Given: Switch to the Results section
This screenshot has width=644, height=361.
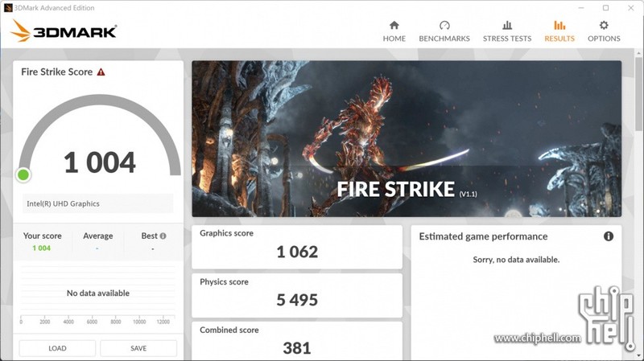Looking at the screenshot, I should (x=559, y=31).
